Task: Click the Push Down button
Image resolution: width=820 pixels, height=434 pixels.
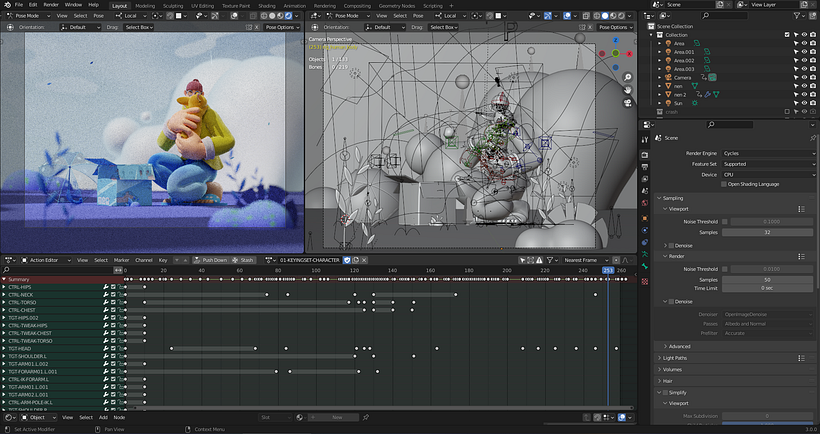Action: (x=210, y=260)
